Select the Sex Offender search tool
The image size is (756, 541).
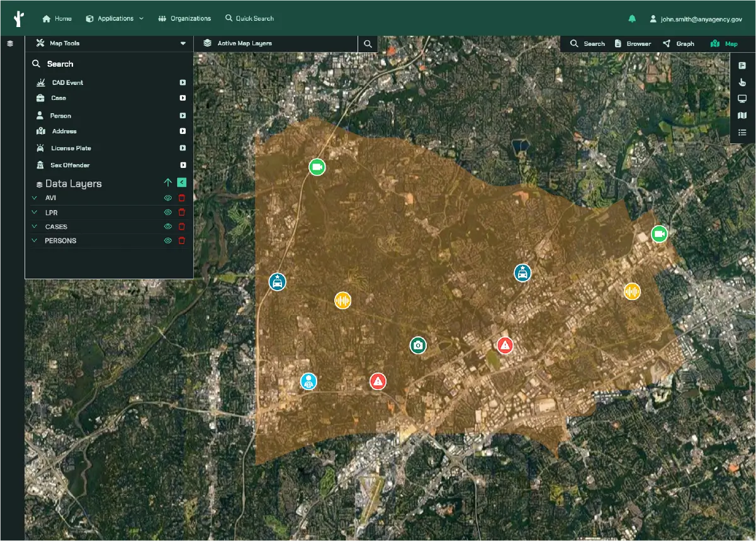[39, 164]
